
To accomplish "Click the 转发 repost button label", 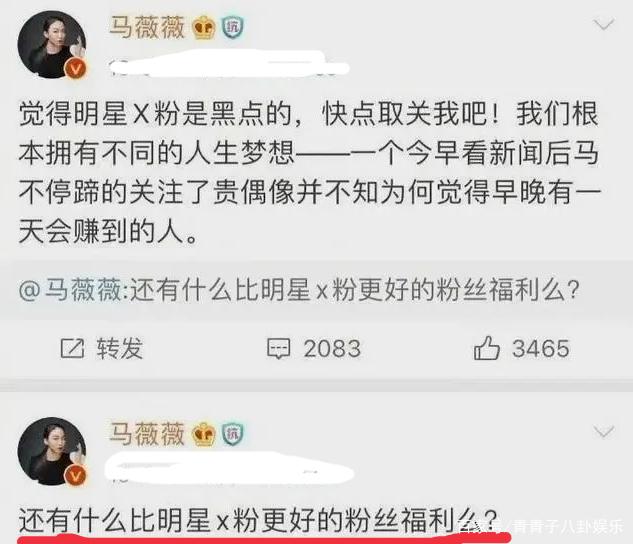I will (x=119, y=348).
